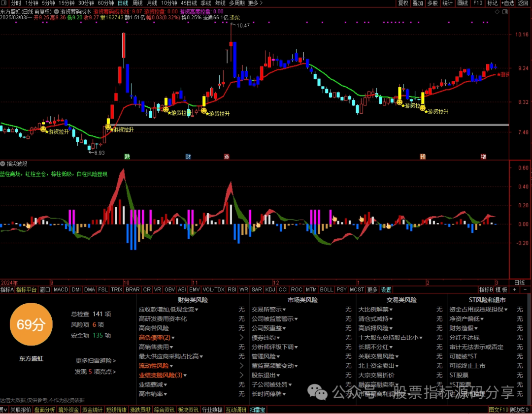Expand 更多 time periods in top bar
Image resolution: width=532 pixels, height=414 pixels.
255,3
